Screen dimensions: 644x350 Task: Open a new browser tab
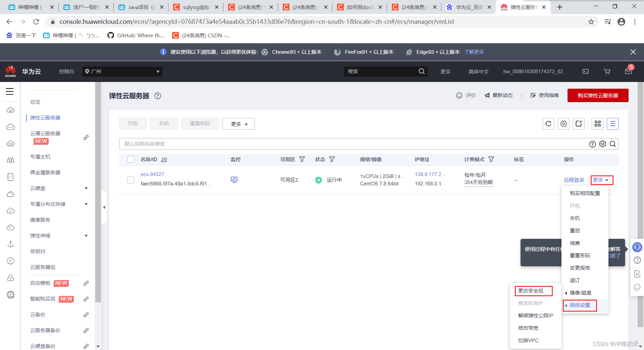pos(559,7)
